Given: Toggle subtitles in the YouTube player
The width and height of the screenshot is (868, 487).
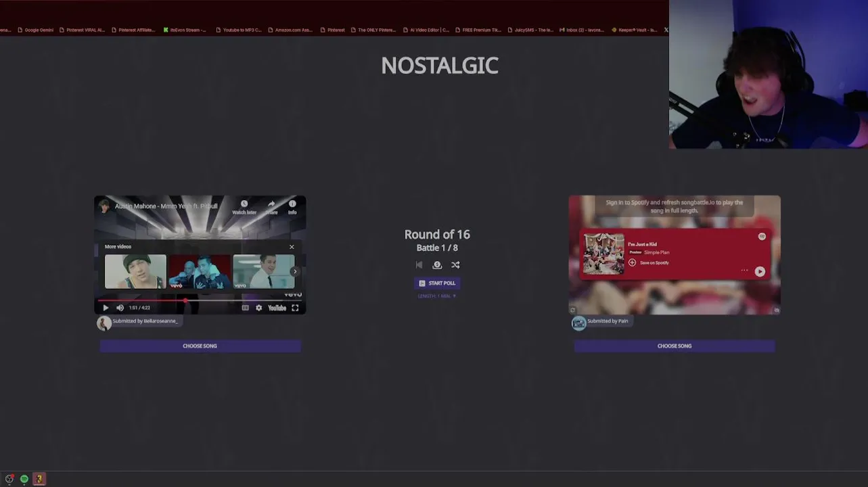Looking at the screenshot, I should point(245,308).
